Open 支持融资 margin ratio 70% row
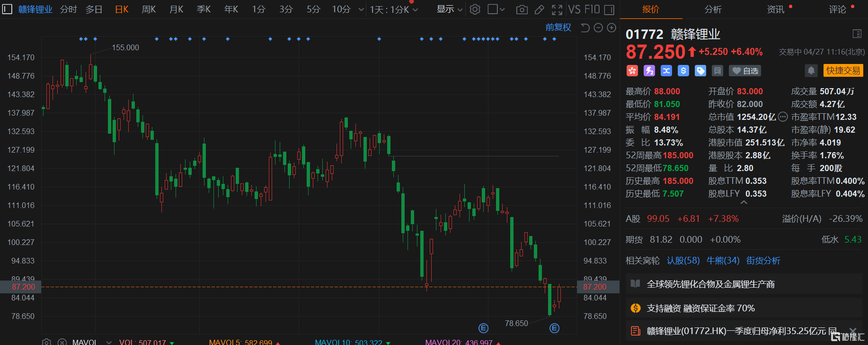Image resolution: width=868 pixels, height=345 pixels. 744,308
